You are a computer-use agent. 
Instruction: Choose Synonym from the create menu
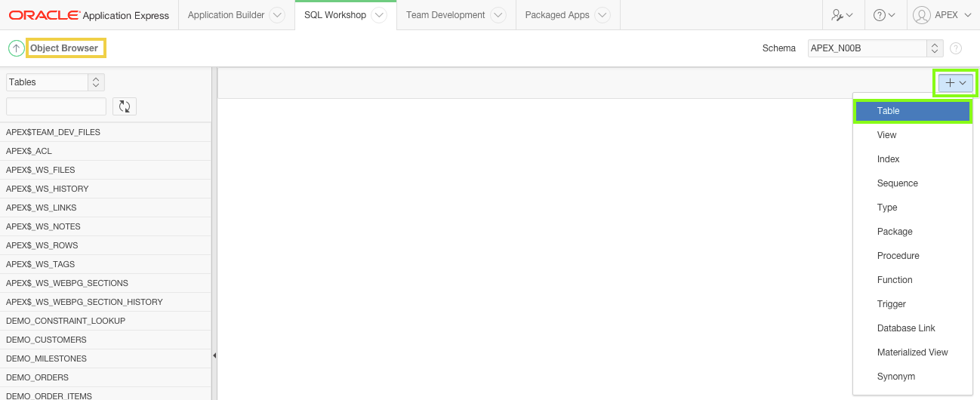(x=912, y=377)
